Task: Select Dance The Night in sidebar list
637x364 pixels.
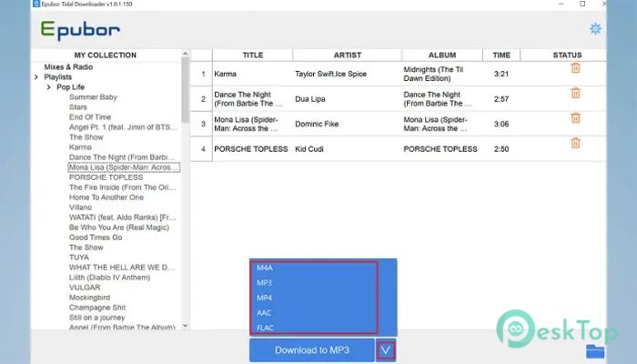Action: point(121,157)
